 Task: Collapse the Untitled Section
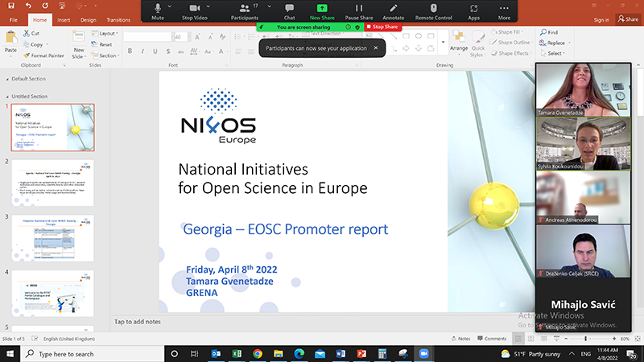7,97
